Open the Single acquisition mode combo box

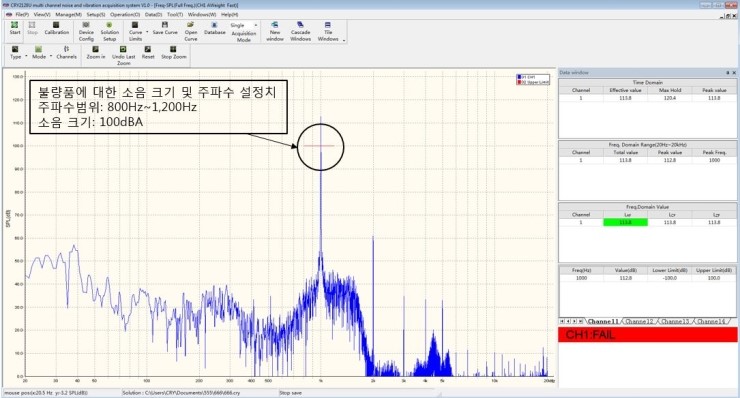click(x=244, y=25)
